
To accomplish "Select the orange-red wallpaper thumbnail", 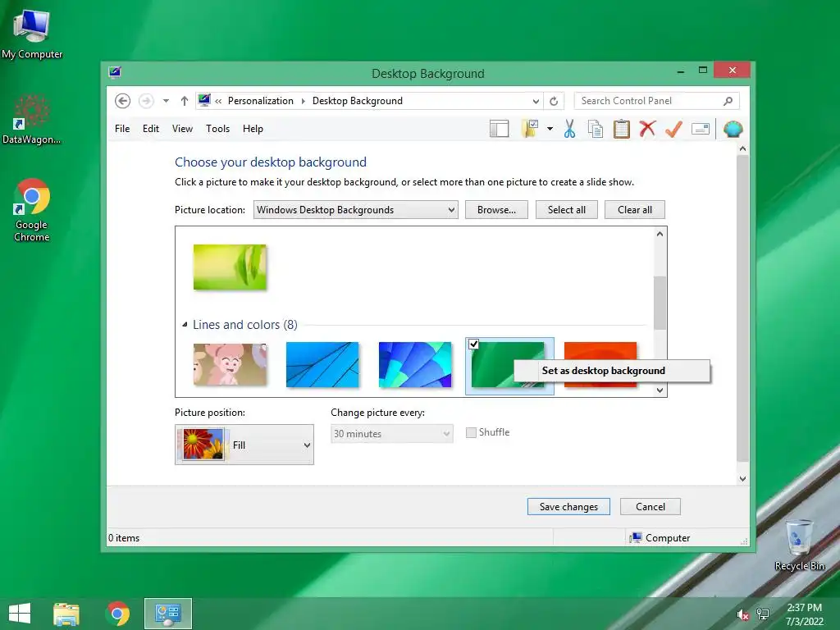I will point(600,351).
